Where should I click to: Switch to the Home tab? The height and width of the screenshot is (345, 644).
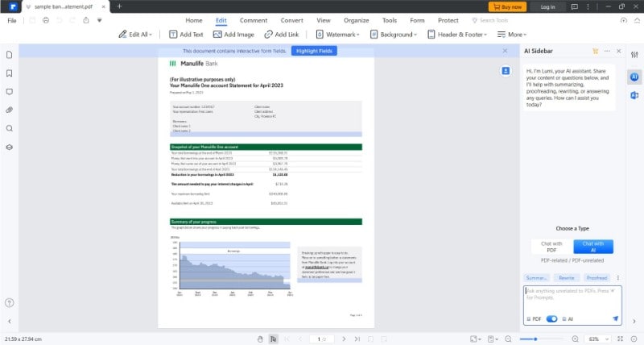click(x=194, y=20)
